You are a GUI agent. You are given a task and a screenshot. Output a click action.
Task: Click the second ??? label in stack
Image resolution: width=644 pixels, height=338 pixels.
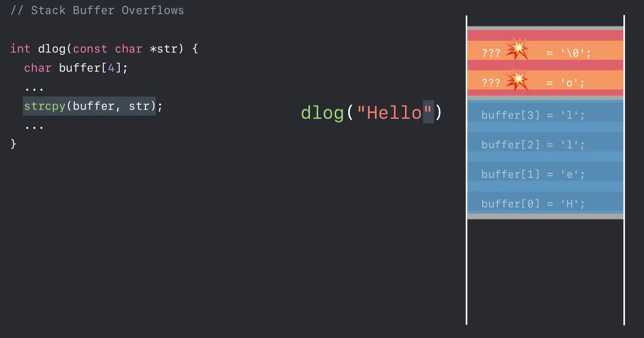click(491, 83)
